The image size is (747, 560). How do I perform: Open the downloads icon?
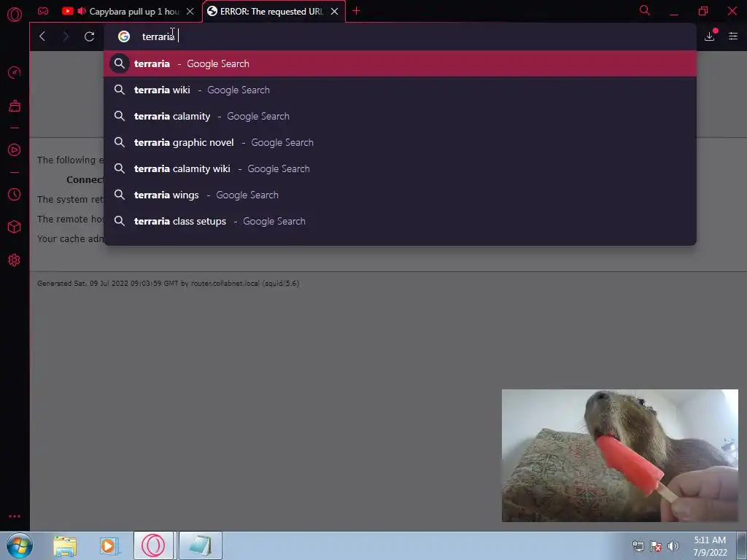click(710, 36)
